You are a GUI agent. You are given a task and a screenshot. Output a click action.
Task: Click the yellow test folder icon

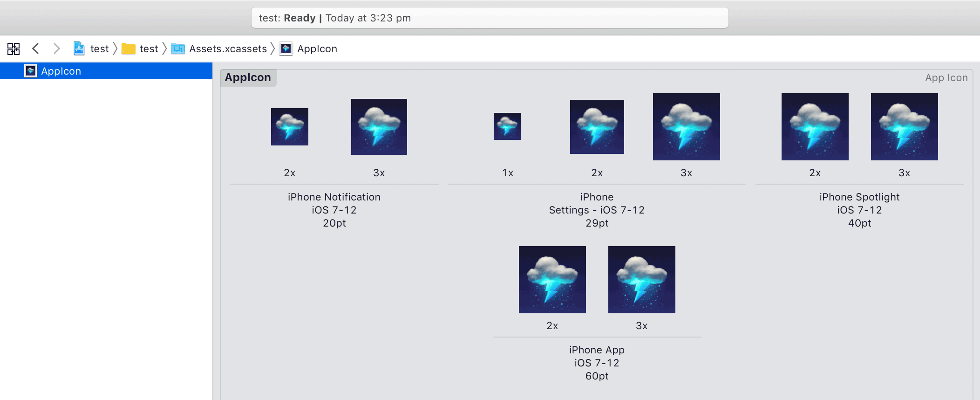tap(129, 48)
